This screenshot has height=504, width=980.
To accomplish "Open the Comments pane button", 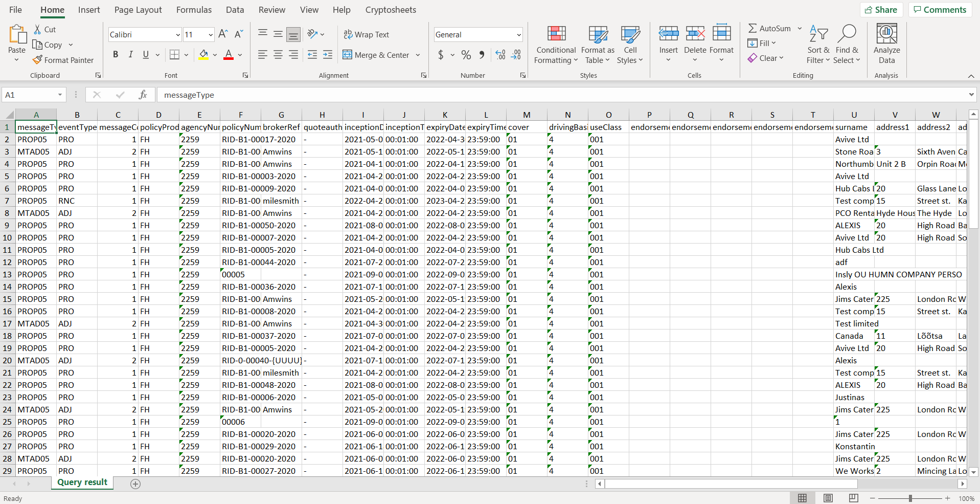I will [x=940, y=10].
